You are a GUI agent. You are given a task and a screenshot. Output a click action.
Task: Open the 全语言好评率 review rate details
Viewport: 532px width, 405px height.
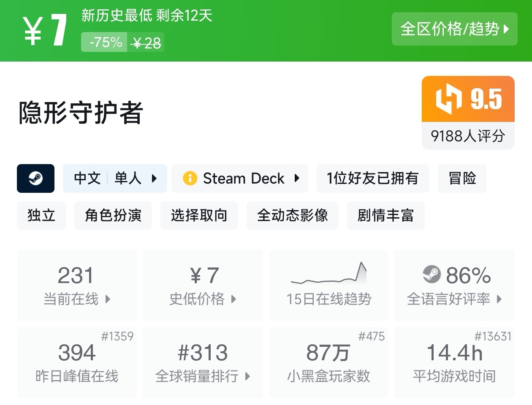454,285
